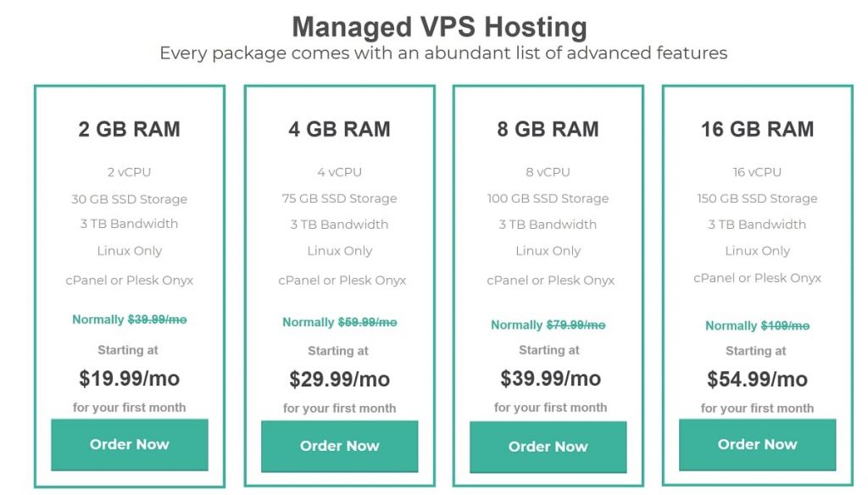Select the $39.99/mo price text

pyautogui.click(x=550, y=379)
